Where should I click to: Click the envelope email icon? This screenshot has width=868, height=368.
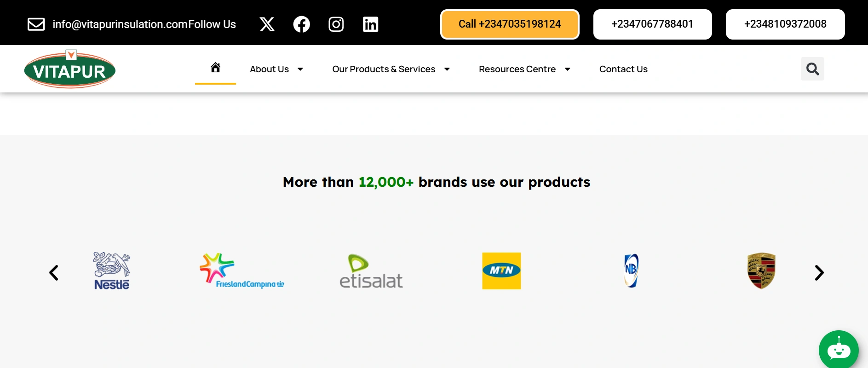(x=36, y=24)
